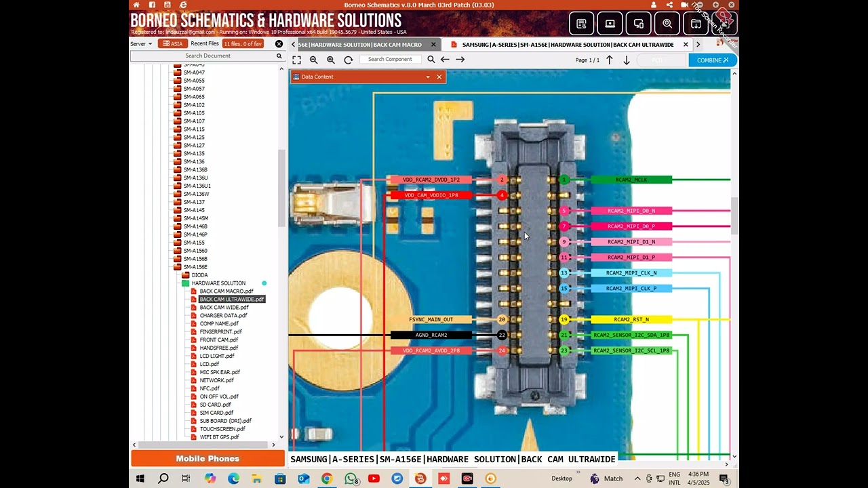Rotate the document view
The height and width of the screenshot is (488, 868).
[x=349, y=60]
